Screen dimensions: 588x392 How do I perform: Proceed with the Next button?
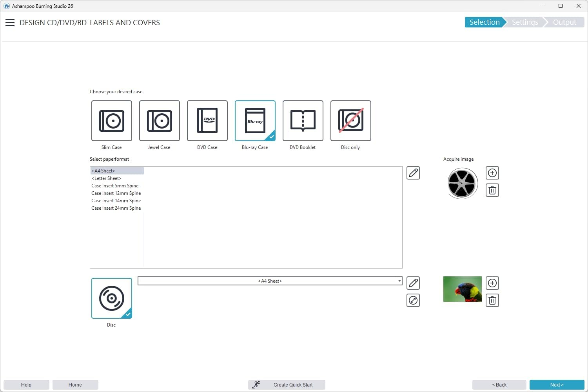click(x=556, y=385)
